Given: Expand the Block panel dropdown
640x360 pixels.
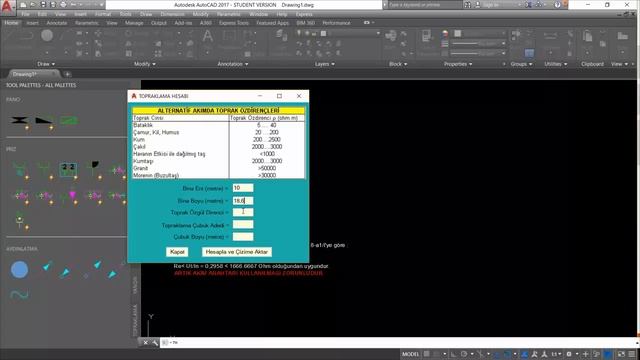Looking at the screenshot, I should click(398, 64).
